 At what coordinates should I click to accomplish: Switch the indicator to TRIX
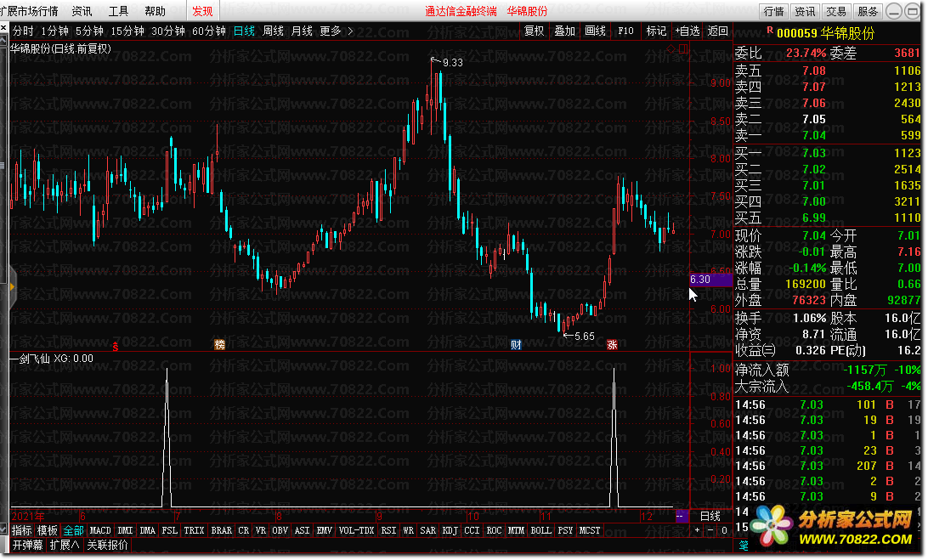click(194, 530)
